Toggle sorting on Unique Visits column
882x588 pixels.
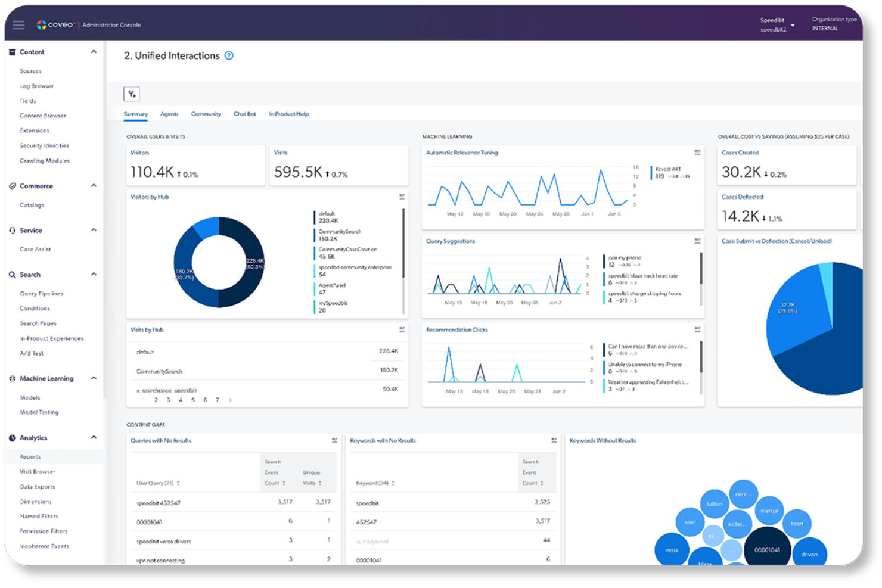tap(319, 483)
